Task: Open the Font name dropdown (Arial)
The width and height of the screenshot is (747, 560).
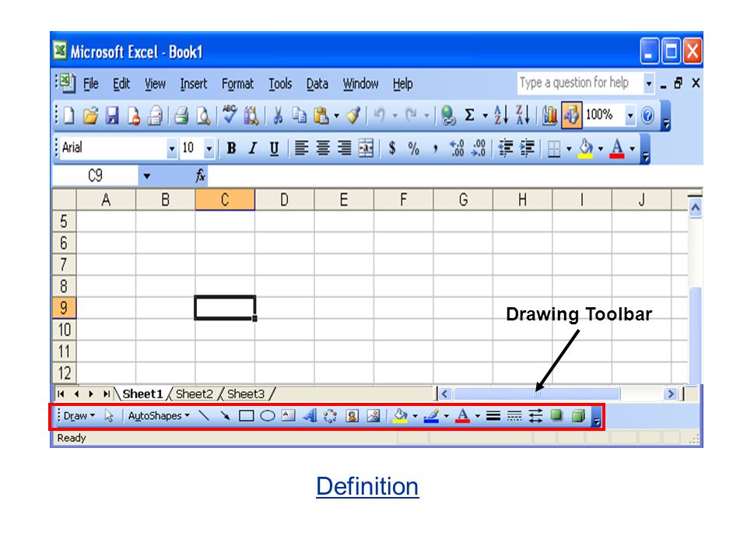Action: tap(171, 149)
